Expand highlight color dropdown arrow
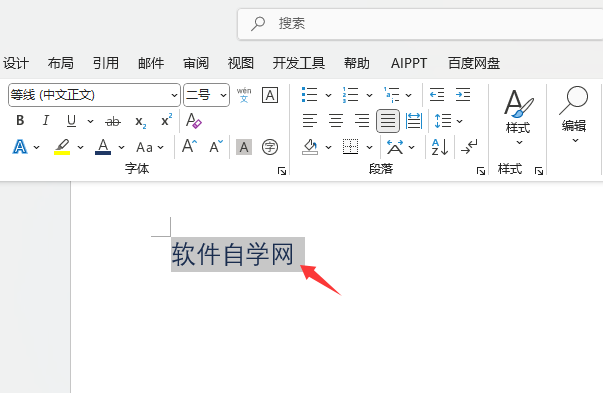603x393 pixels. tap(80, 147)
